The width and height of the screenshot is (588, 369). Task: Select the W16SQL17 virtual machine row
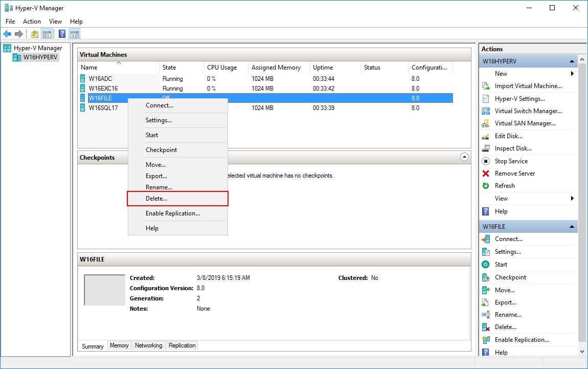(x=266, y=108)
